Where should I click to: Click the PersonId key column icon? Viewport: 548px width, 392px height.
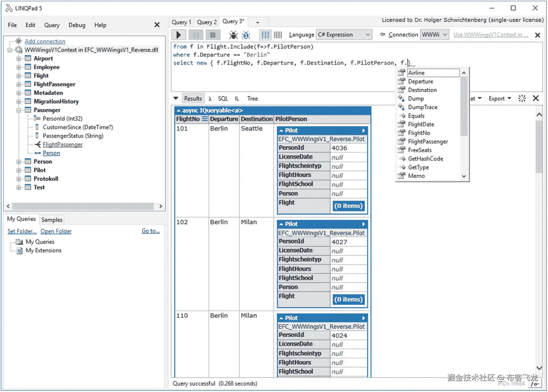tap(37, 118)
